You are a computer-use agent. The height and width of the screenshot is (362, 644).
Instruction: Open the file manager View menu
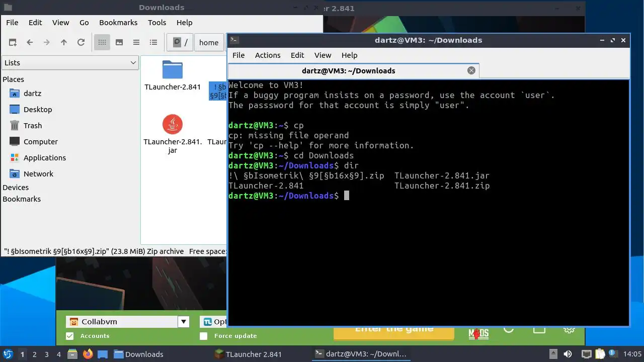coord(61,22)
